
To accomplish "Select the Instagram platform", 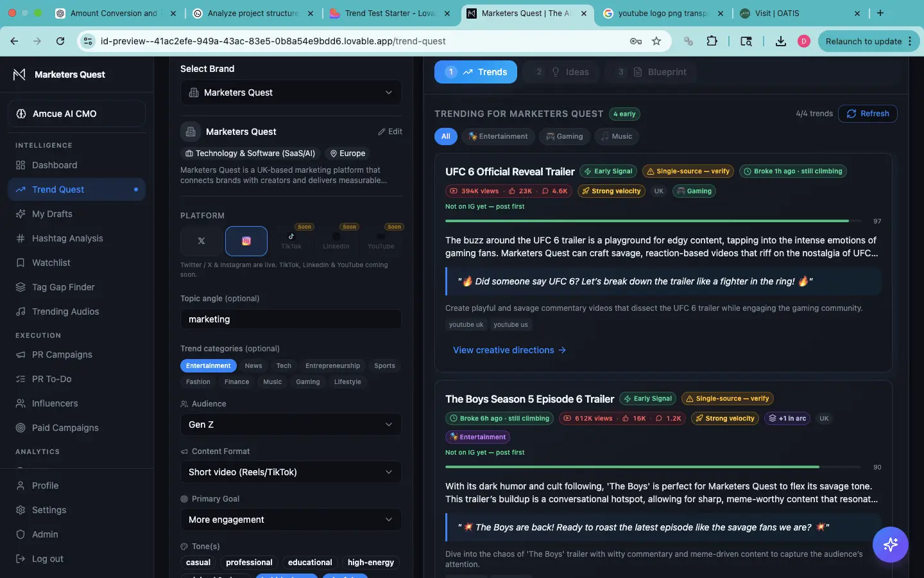I will (246, 241).
